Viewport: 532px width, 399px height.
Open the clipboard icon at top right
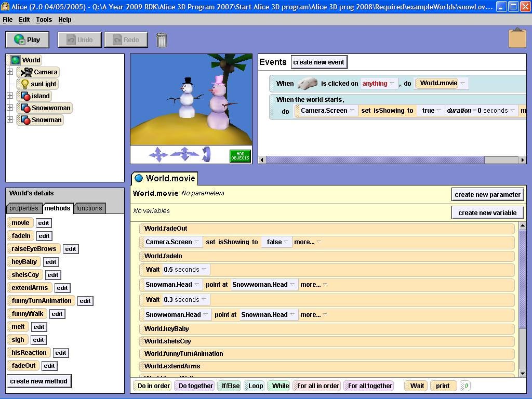click(x=517, y=38)
